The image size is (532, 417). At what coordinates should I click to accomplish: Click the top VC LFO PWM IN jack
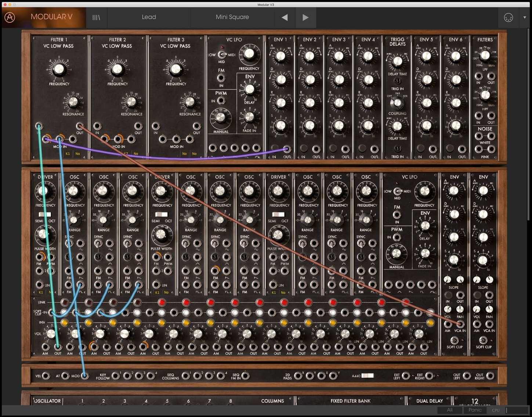(221, 100)
